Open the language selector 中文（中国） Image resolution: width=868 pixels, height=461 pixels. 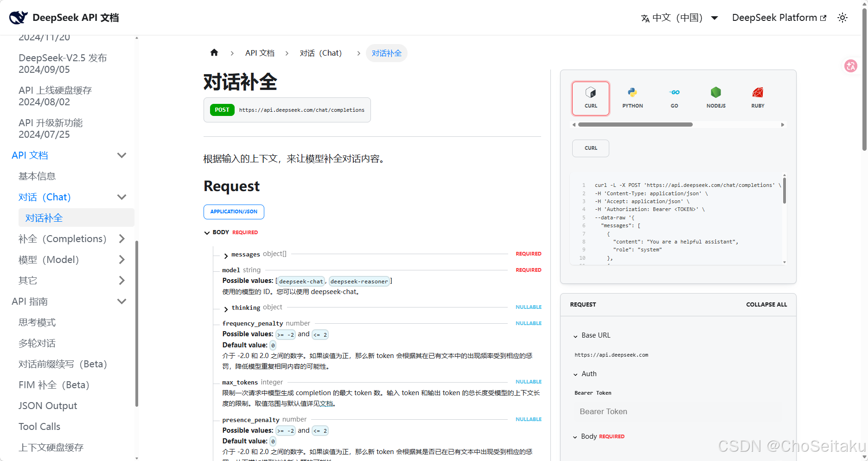coord(679,18)
